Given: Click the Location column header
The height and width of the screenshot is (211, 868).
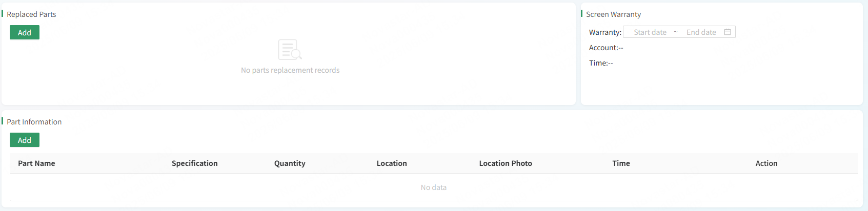Looking at the screenshot, I should click(x=392, y=163).
